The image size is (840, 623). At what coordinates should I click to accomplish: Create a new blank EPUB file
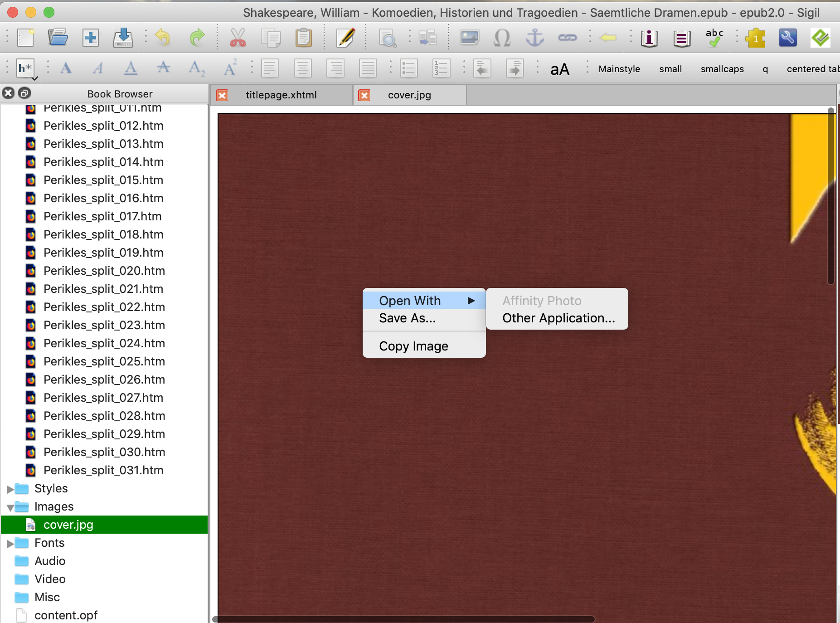tap(25, 38)
